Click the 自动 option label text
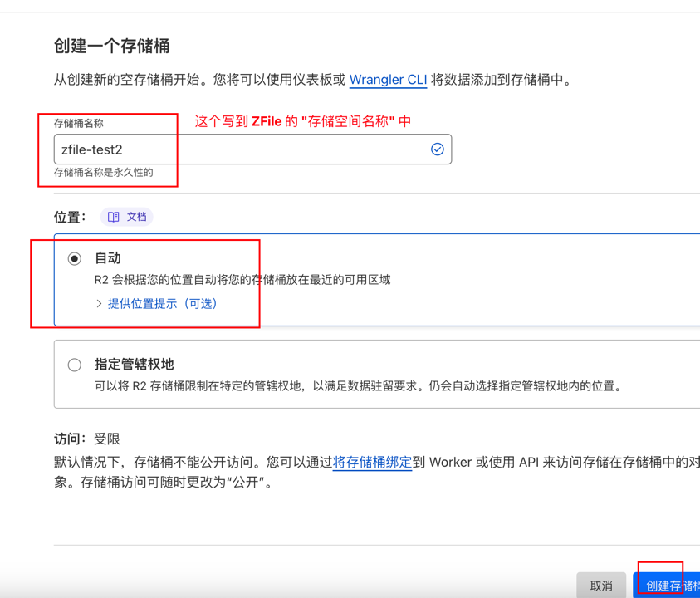 click(108, 258)
